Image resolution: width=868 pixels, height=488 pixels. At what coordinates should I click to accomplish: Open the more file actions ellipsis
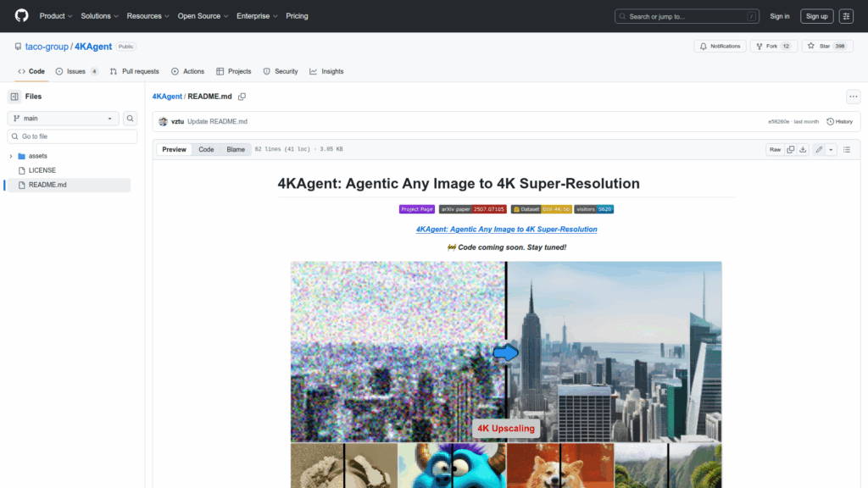tap(853, 97)
